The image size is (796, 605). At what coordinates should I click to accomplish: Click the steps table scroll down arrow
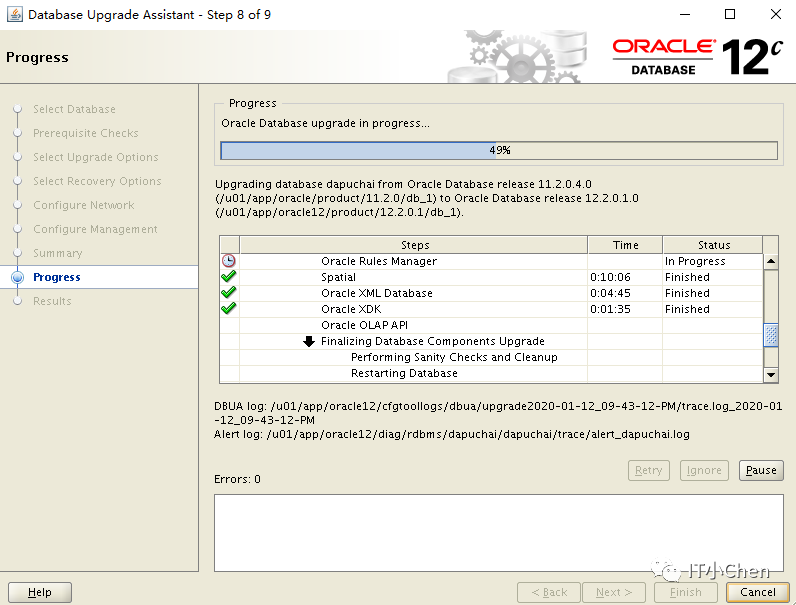coord(771,375)
